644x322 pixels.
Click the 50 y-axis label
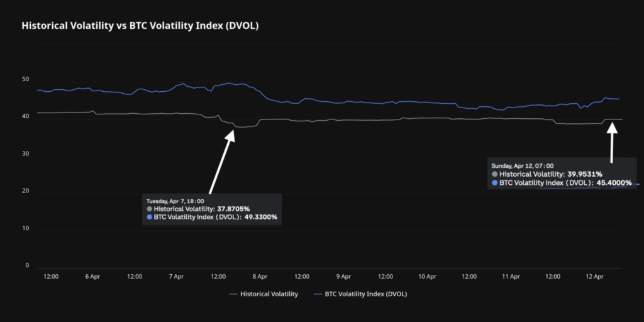pos(25,79)
